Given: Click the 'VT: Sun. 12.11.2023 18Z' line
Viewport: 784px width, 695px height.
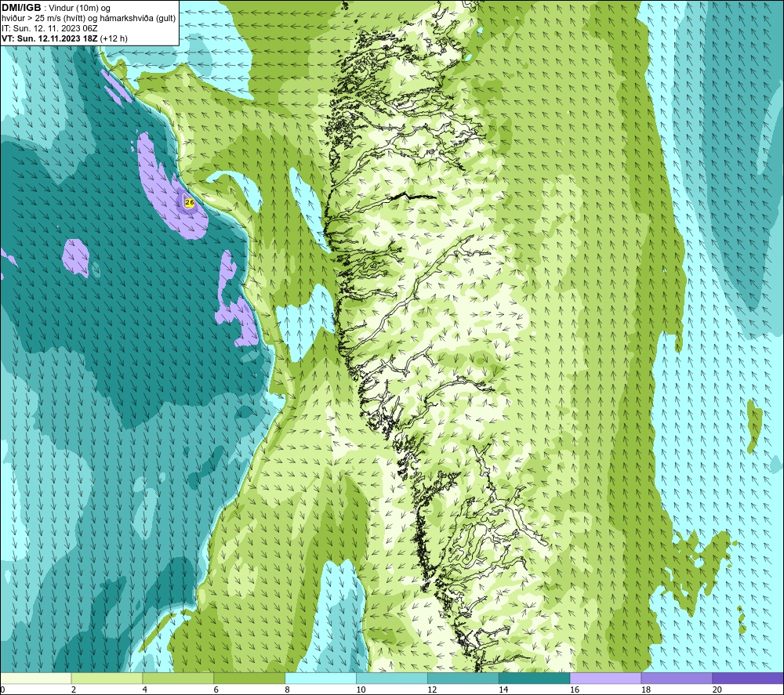Looking at the screenshot, I should pyautogui.click(x=50, y=38).
